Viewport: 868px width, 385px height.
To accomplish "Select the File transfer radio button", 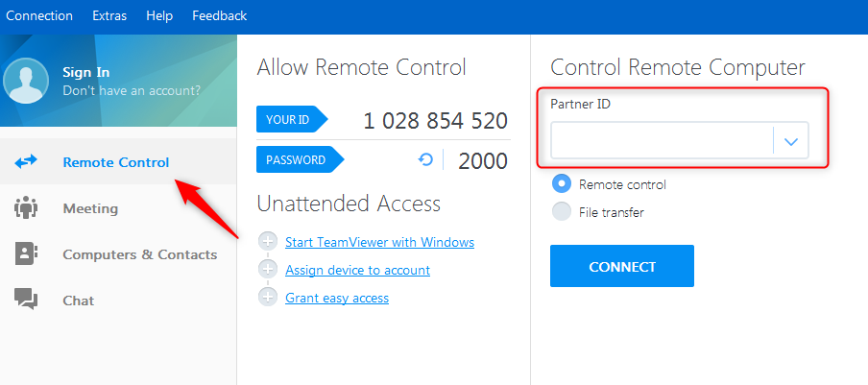I will pyautogui.click(x=562, y=212).
